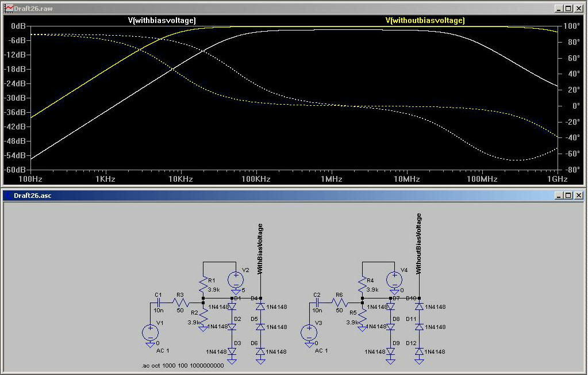Click the 50 value under R6

click(339, 311)
